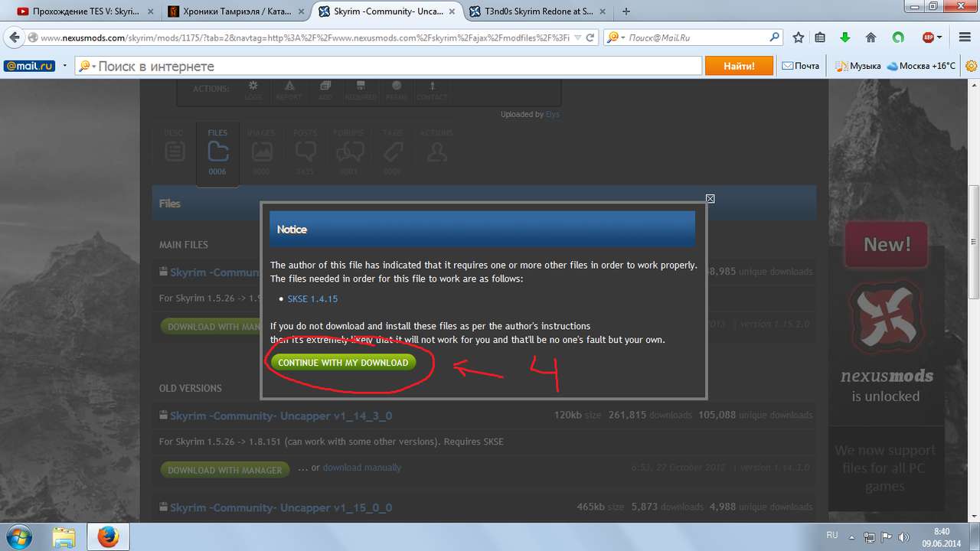
Task: Open dimmed FORUMS tab on mod page
Action: coord(348,152)
